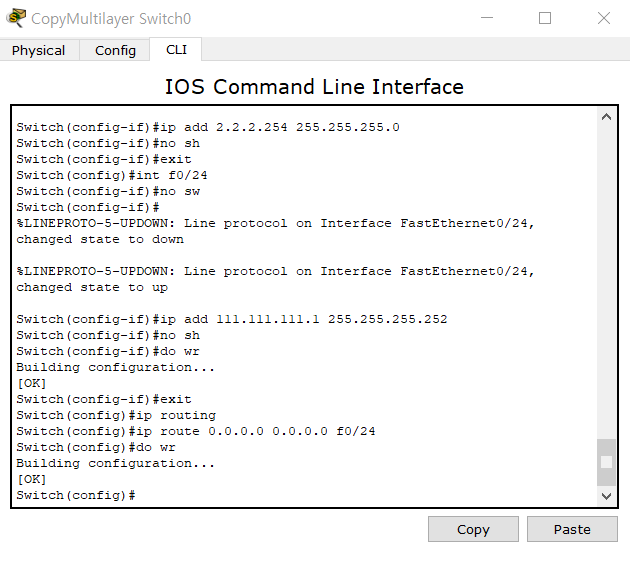The image size is (630, 572).
Task: Click the 'no sw' command line
Action: click(x=108, y=191)
